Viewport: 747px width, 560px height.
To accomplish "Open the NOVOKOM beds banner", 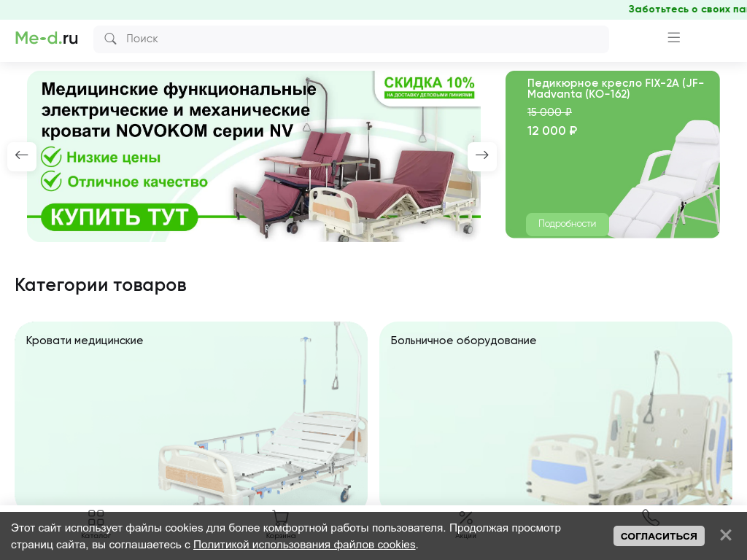I will pyautogui.click(x=253, y=156).
